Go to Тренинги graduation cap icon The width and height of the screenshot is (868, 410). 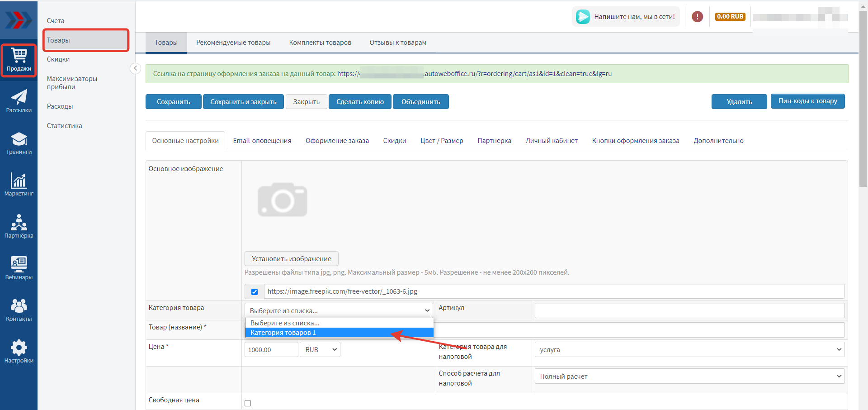(19, 143)
